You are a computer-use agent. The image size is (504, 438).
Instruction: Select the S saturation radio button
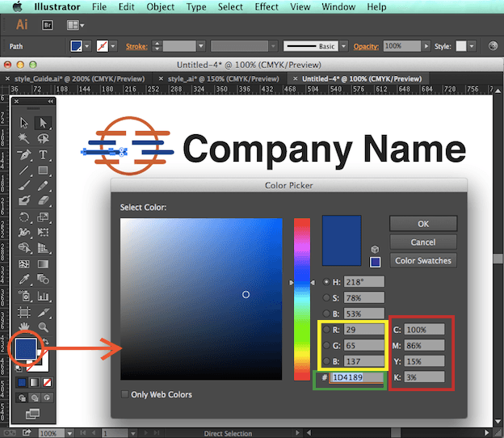[x=326, y=297]
